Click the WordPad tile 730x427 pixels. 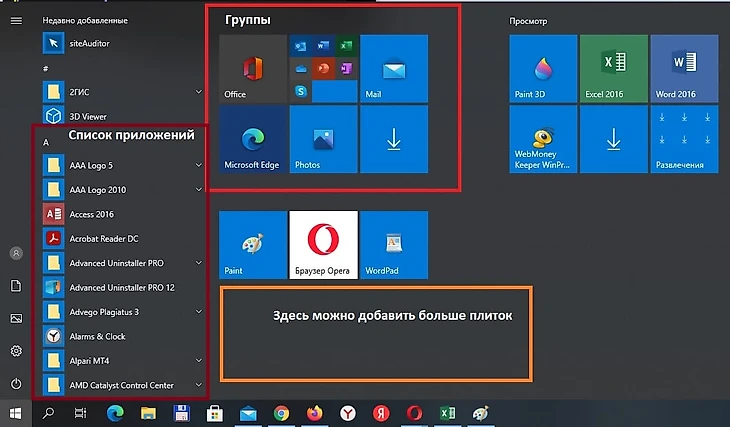[393, 244]
